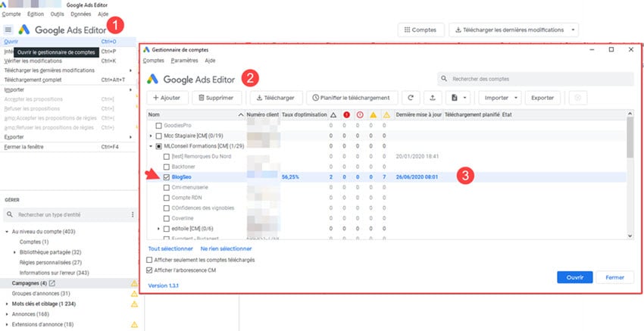
Task: Sort by the filled yellow warning column
Action: (x=373, y=115)
